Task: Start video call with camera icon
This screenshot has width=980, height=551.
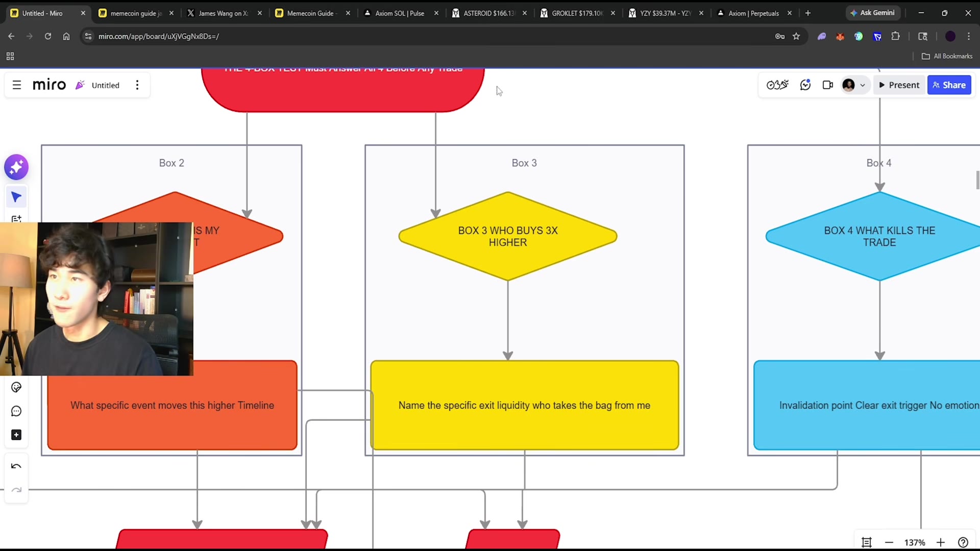Action: point(827,85)
